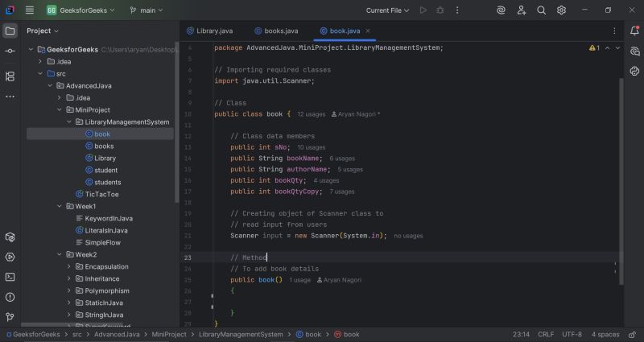Collapse the MiniProject package
This screenshot has width=644, height=342.
point(59,109)
